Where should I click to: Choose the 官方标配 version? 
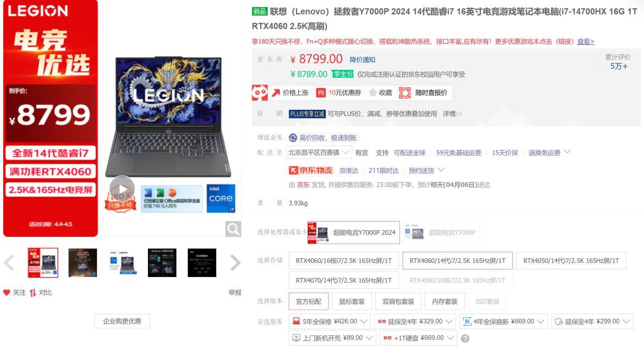click(x=308, y=301)
